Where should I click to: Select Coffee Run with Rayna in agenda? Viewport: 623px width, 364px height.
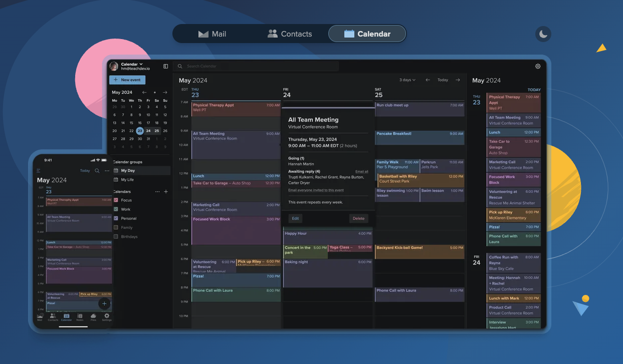point(514,263)
